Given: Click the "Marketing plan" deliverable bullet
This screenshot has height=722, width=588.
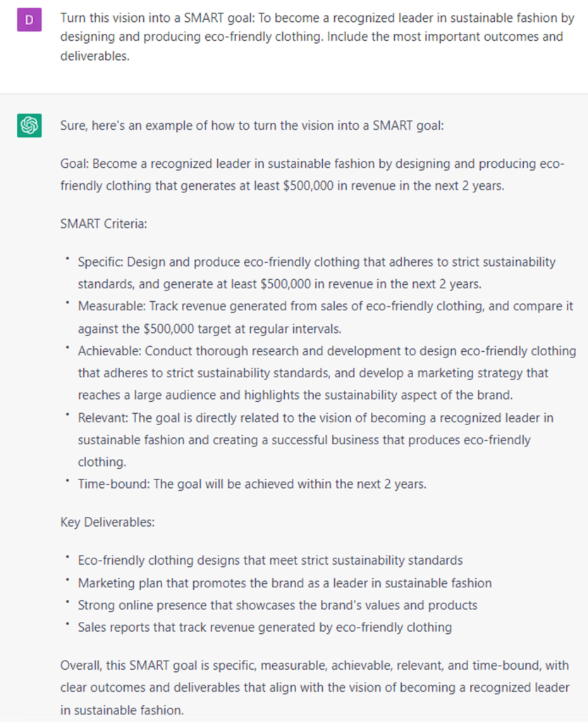Looking at the screenshot, I should click(285, 583).
